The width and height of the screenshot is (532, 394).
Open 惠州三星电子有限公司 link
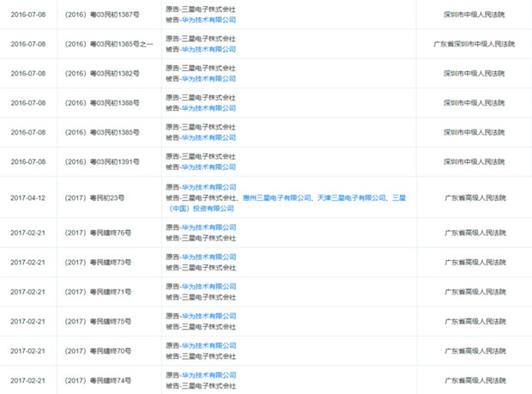(277, 197)
